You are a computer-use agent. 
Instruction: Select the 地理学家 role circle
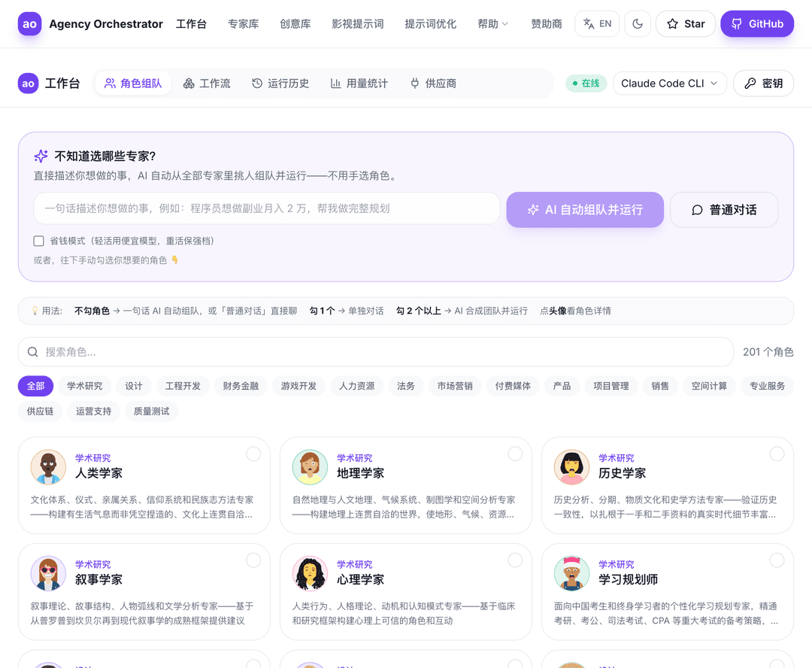tap(515, 454)
